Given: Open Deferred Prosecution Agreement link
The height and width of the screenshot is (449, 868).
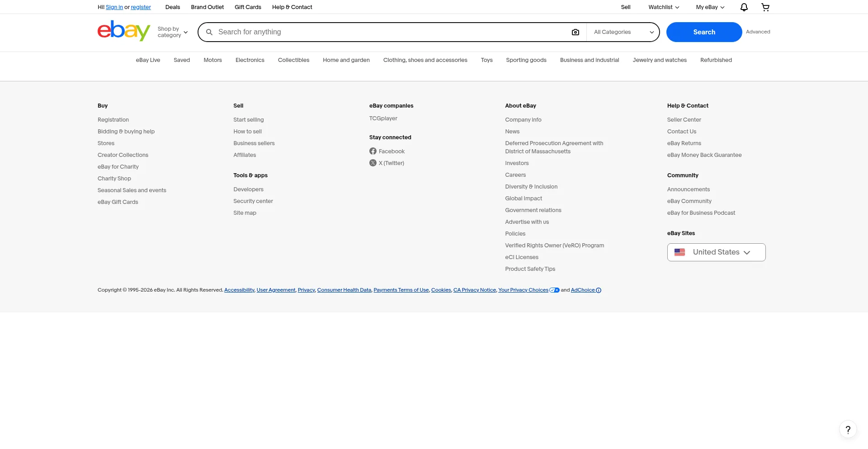Looking at the screenshot, I should pyautogui.click(x=554, y=147).
